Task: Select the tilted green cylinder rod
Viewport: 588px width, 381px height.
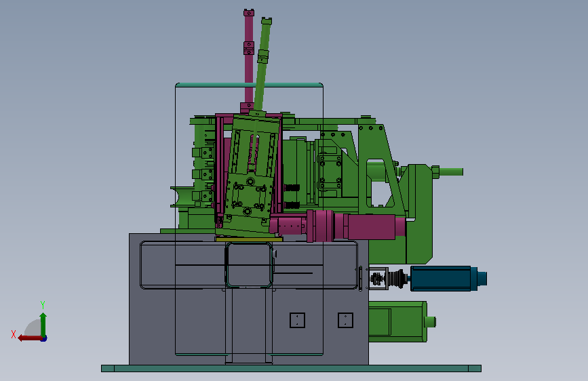Action: click(262, 64)
